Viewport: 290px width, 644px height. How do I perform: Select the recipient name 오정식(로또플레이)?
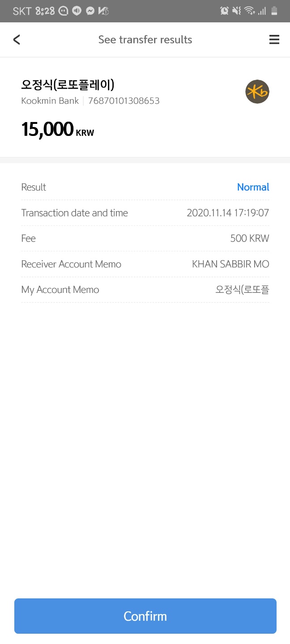[x=68, y=85]
